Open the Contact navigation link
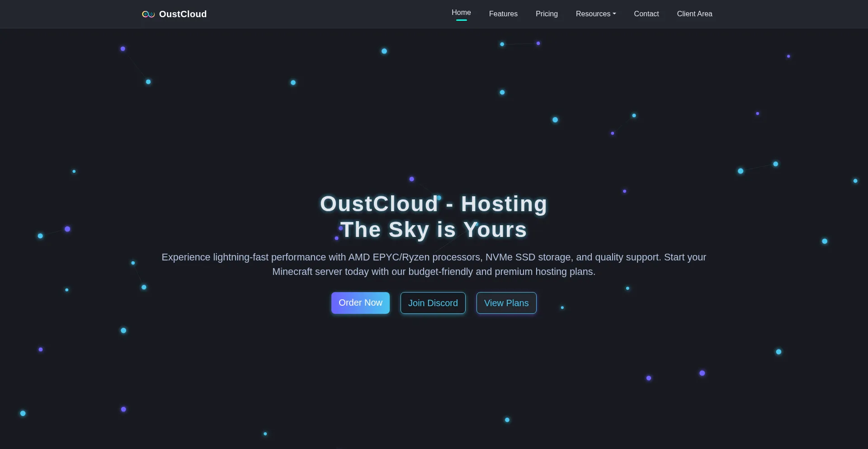The image size is (868, 449). (x=646, y=14)
